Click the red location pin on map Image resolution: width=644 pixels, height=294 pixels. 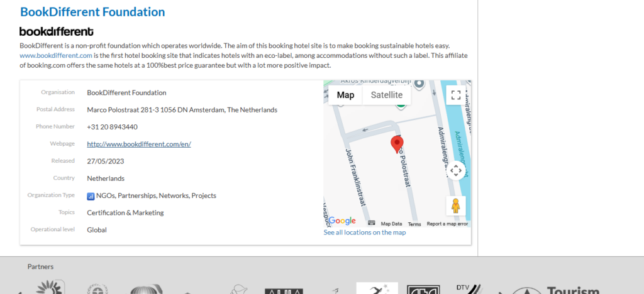(x=397, y=144)
